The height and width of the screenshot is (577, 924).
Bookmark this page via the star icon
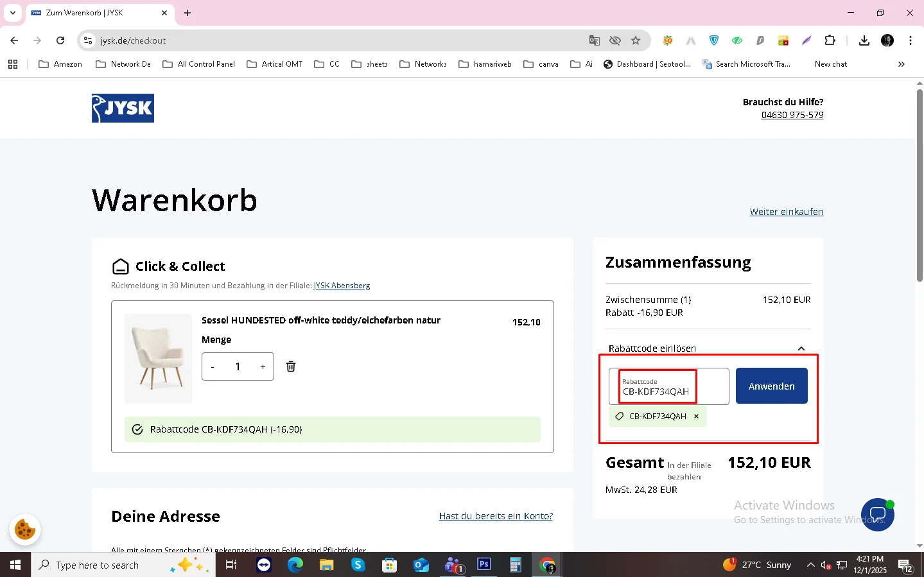click(636, 40)
